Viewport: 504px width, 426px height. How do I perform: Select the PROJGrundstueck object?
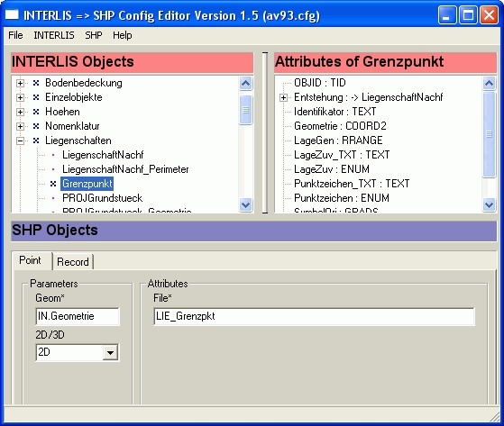pyautogui.click(x=102, y=198)
